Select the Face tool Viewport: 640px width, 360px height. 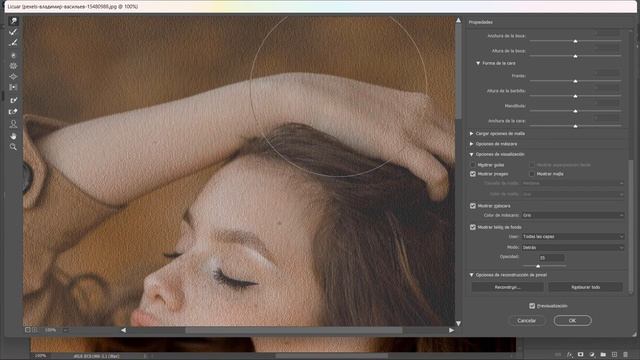click(x=13, y=124)
